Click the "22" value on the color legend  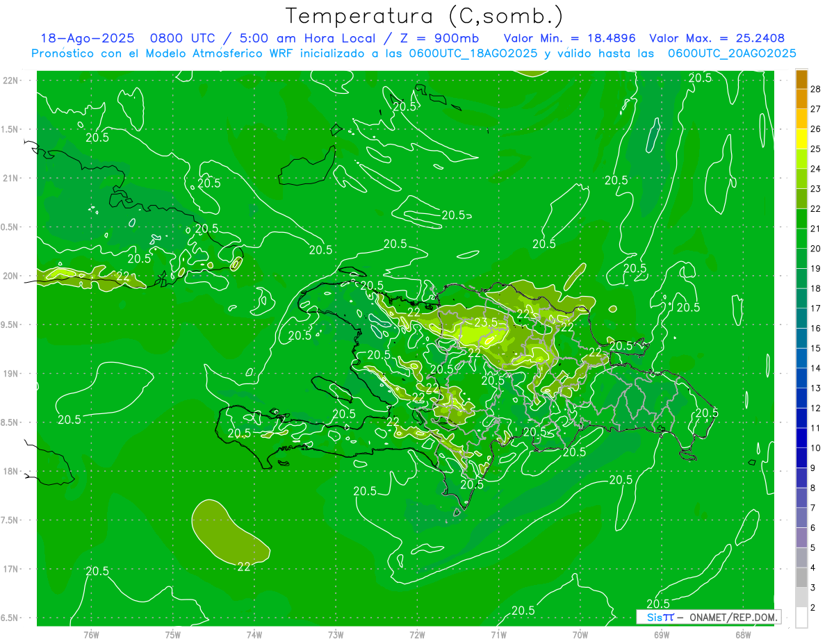pyautogui.click(x=817, y=208)
